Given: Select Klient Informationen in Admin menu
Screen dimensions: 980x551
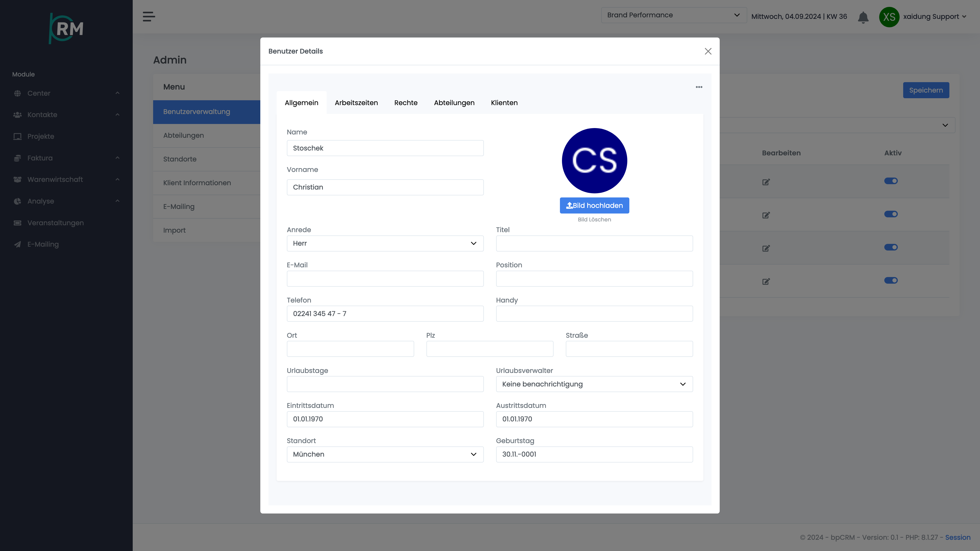Looking at the screenshot, I should pos(206,183).
